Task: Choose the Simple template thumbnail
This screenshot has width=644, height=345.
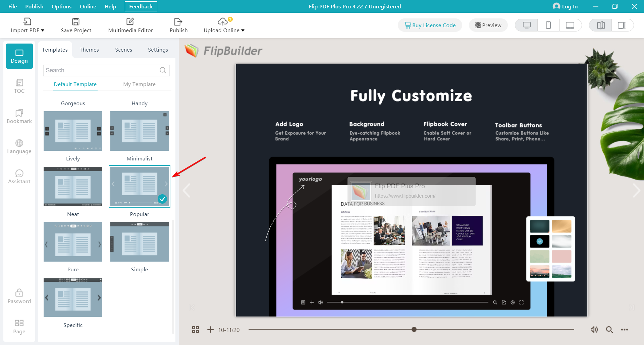Action: pos(140,242)
